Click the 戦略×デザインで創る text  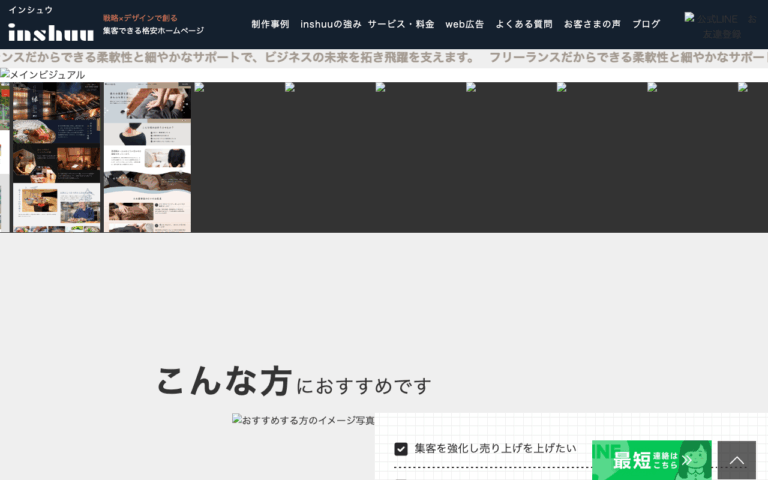(x=140, y=18)
